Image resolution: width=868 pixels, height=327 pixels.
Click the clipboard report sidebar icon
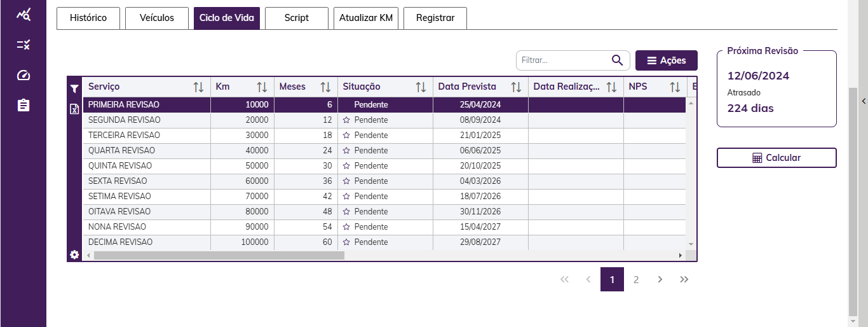click(x=24, y=105)
